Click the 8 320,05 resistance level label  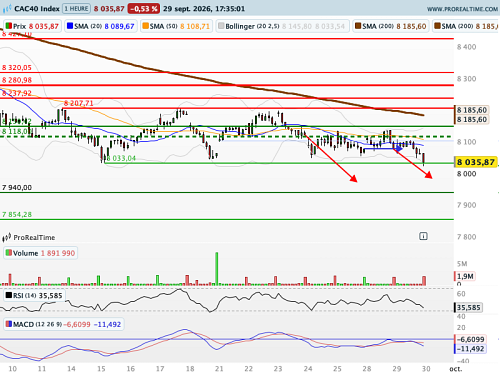[x=17, y=68]
